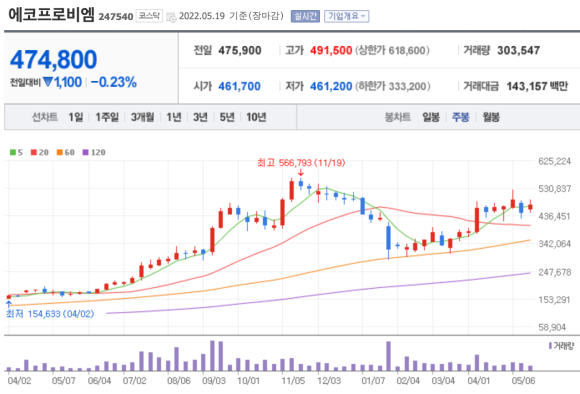Screen dimensions: 580x394
Task: Click the green 5-period moving average legend swatch
Action: 13,152
